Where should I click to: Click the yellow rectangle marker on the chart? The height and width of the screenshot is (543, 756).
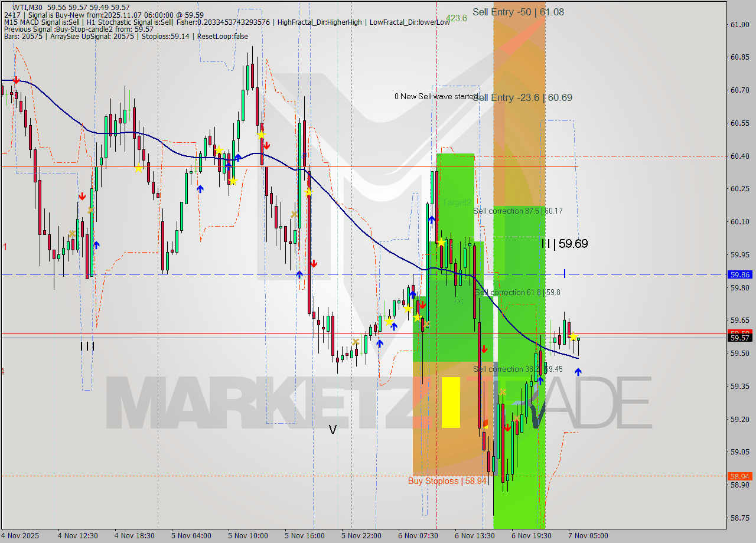point(452,401)
